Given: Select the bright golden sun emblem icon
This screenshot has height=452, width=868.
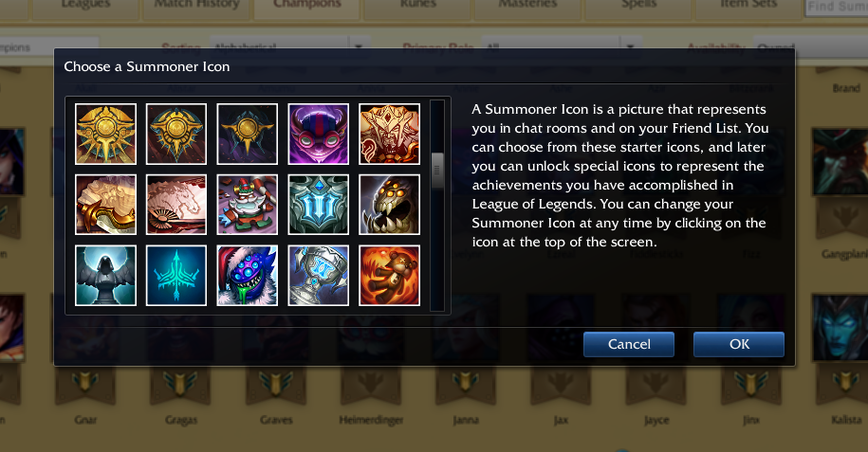Looking at the screenshot, I should [x=105, y=134].
